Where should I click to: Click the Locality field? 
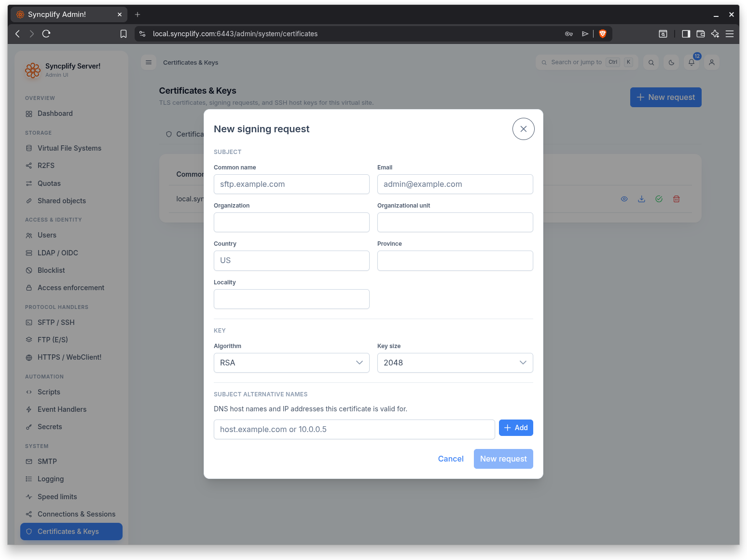click(291, 299)
